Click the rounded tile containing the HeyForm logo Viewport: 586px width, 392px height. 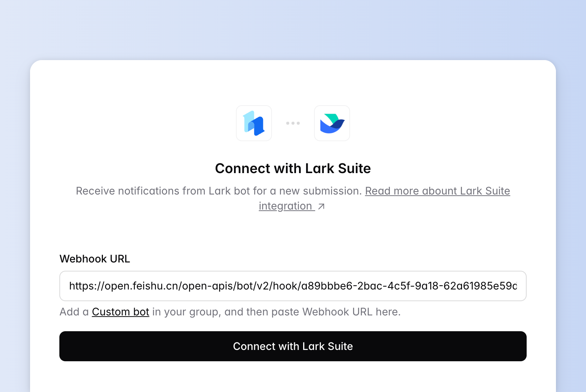(x=254, y=123)
